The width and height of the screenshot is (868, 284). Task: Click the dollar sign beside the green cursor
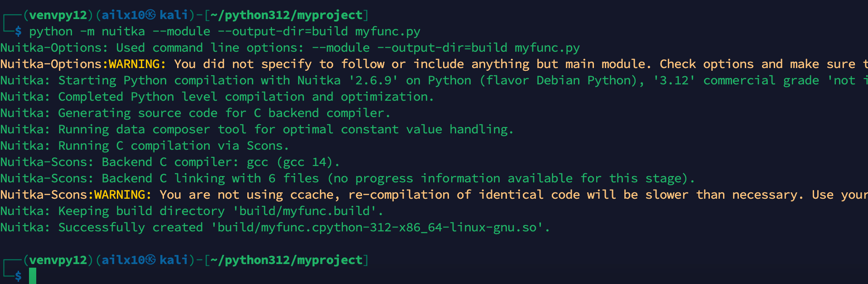(18, 276)
